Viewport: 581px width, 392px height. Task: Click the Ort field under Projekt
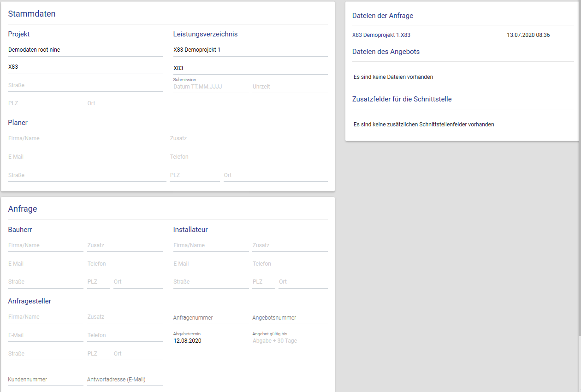(125, 103)
